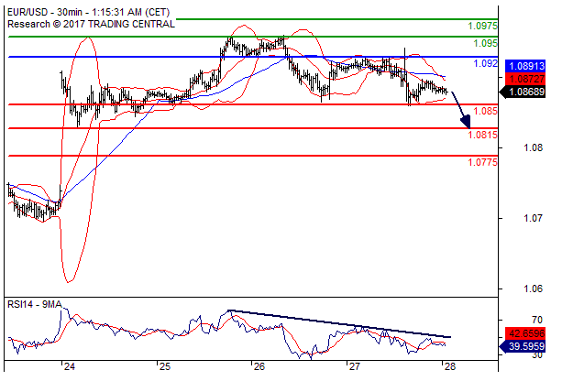Click the red 1.08727 price tag

[525, 79]
